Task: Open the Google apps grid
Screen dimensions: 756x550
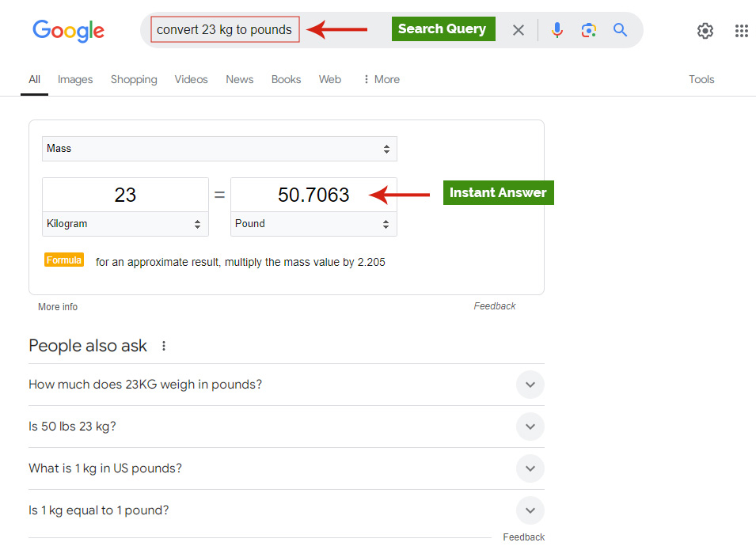Action: tap(741, 31)
